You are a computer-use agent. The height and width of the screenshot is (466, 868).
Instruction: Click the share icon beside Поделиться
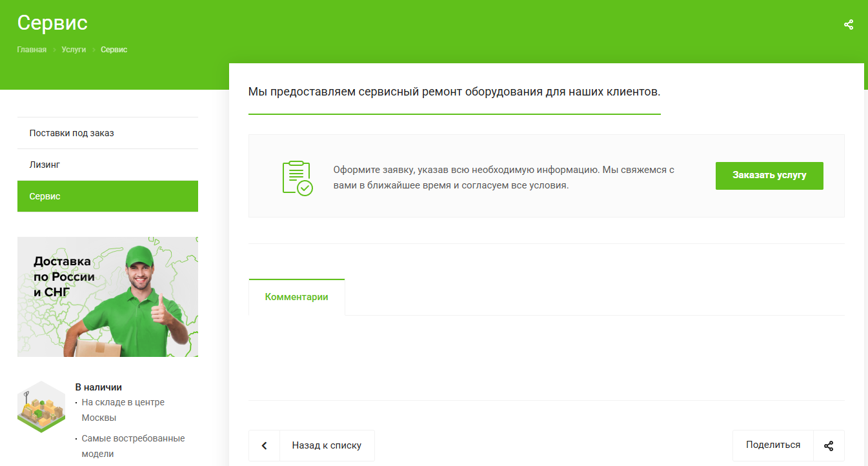[x=829, y=446]
